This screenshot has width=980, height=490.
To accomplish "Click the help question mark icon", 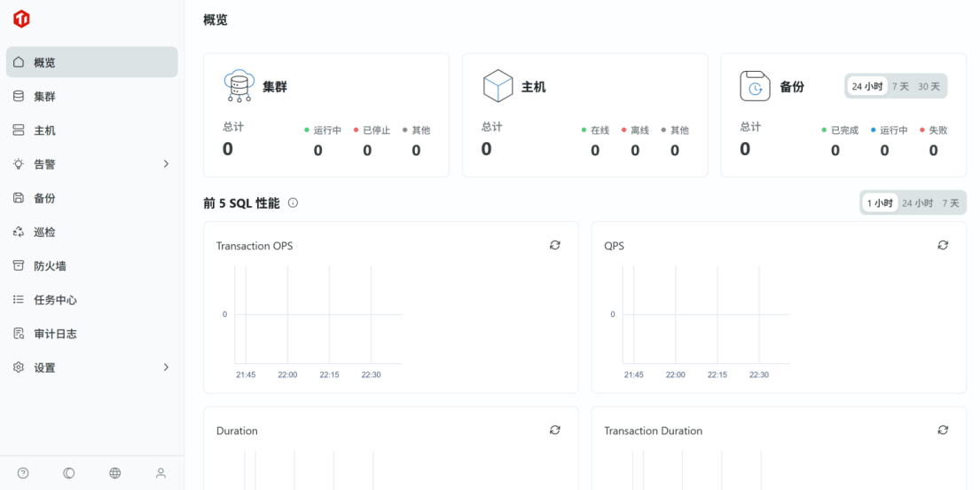I will point(23,473).
